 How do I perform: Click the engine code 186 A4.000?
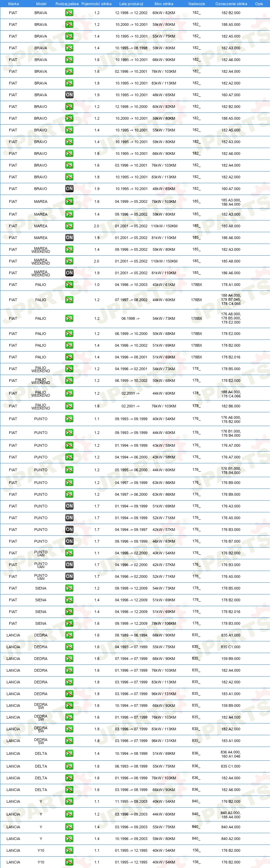(231, 204)
